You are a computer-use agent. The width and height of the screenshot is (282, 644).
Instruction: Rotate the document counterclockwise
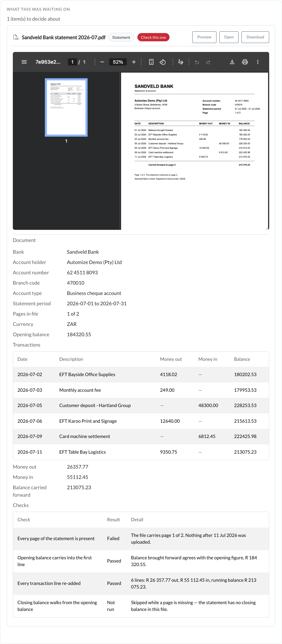(x=163, y=62)
